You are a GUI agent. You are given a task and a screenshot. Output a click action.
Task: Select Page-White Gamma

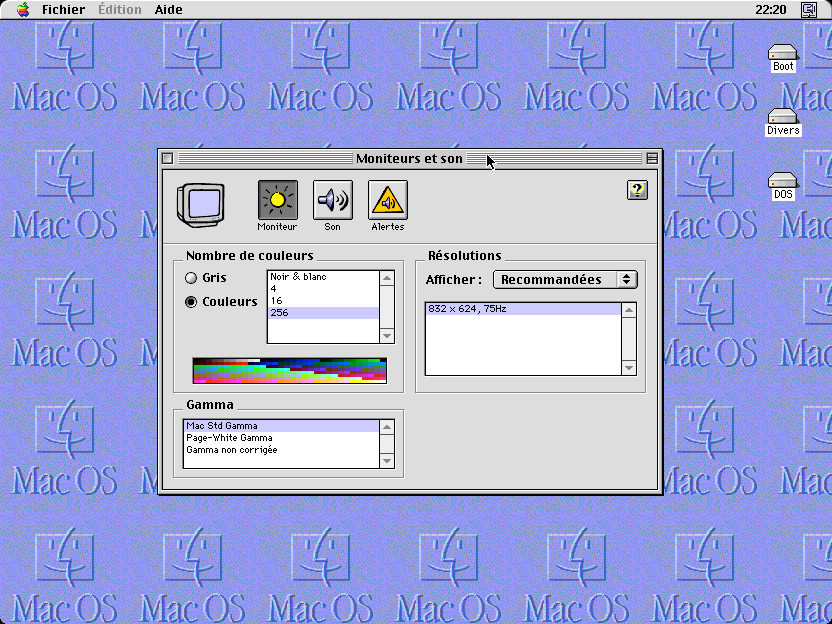[x=281, y=438]
